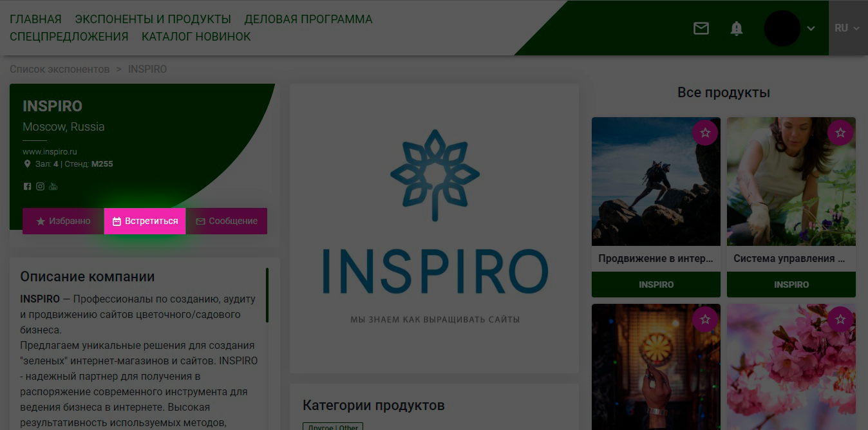Image resolution: width=868 pixels, height=430 pixels.
Task: Open INSPIRO YouTube icon
Action: (x=53, y=187)
